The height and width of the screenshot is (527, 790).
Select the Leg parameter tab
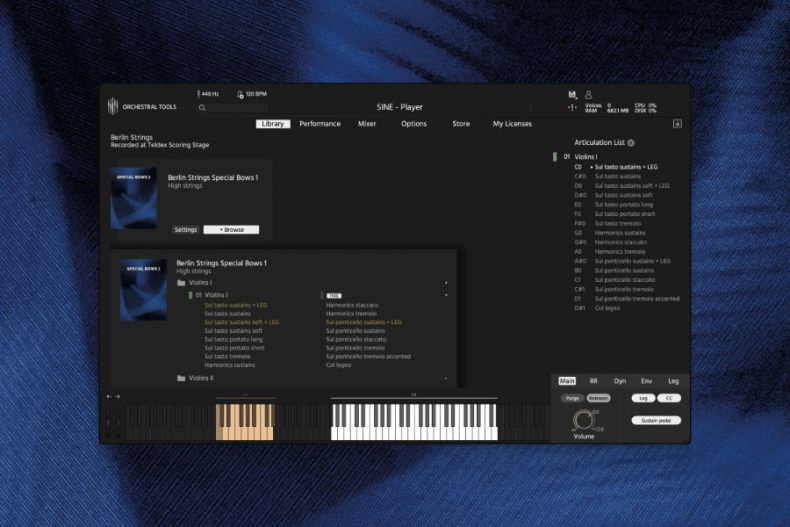[x=673, y=381]
